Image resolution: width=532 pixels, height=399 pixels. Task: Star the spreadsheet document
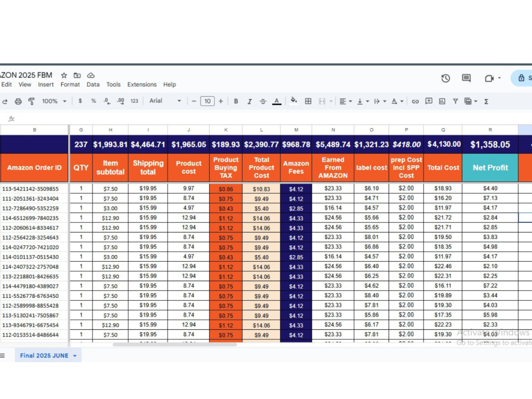pos(64,76)
